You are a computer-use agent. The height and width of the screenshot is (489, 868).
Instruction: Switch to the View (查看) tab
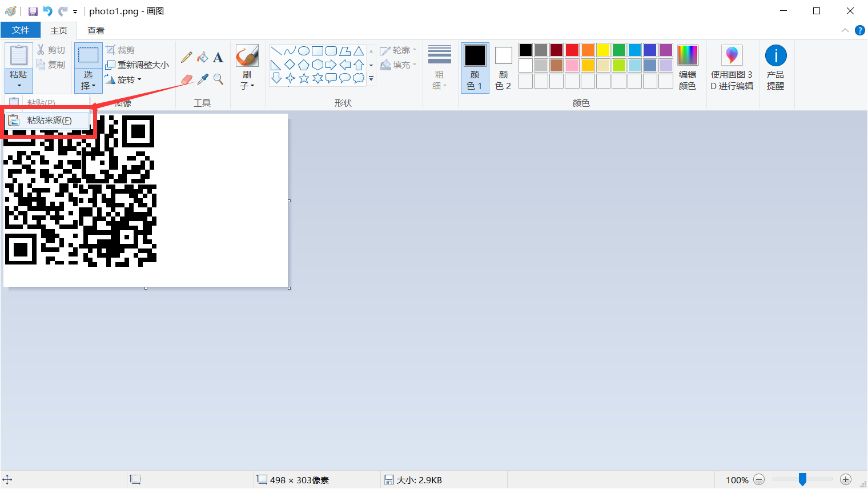pyautogui.click(x=96, y=30)
